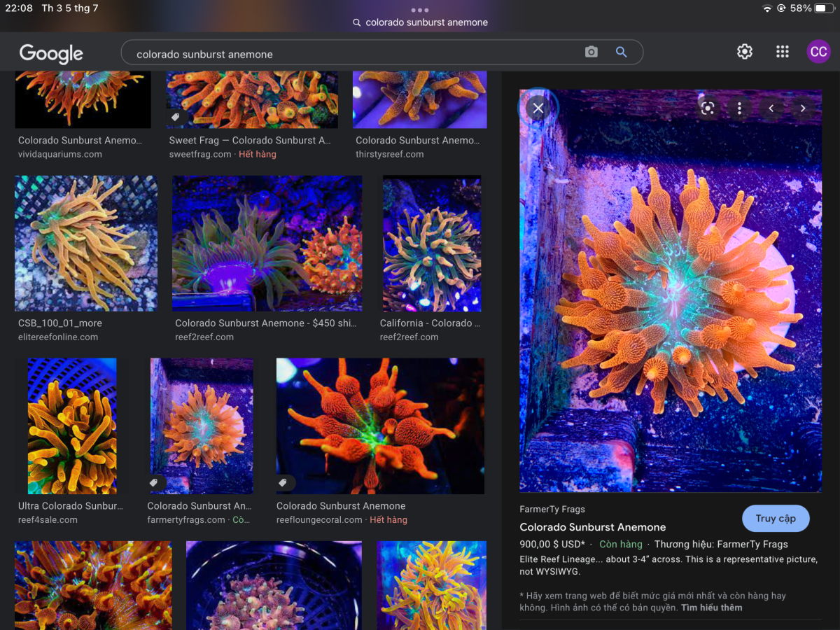The image size is (840, 630).
Task: Open the $450 shipped reef2reef thumbnail
Action: 267,244
